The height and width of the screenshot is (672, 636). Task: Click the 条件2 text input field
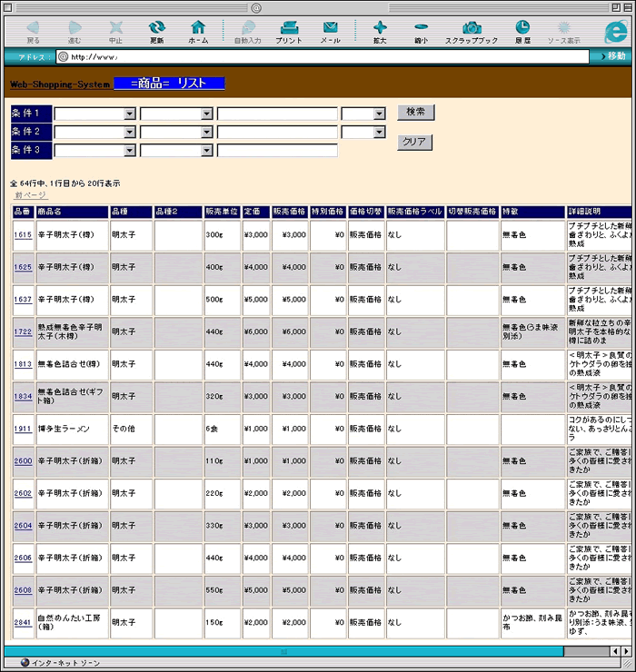[277, 132]
